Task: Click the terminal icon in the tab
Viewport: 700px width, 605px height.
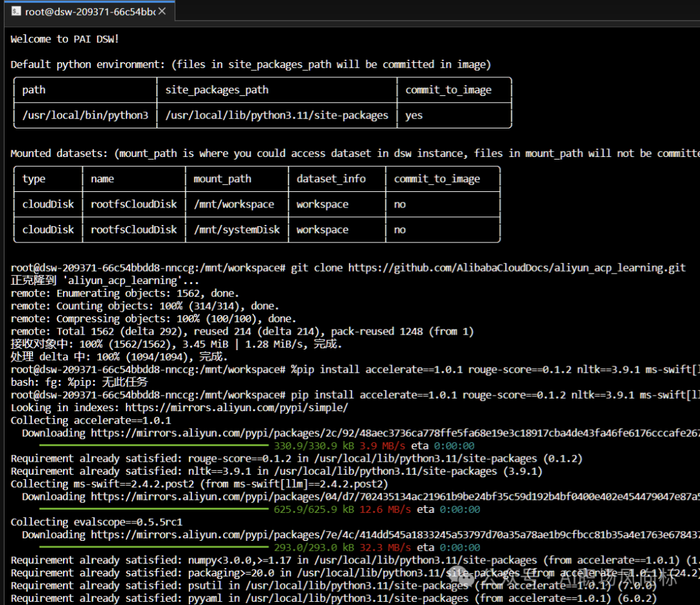Action: pos(16,11)
